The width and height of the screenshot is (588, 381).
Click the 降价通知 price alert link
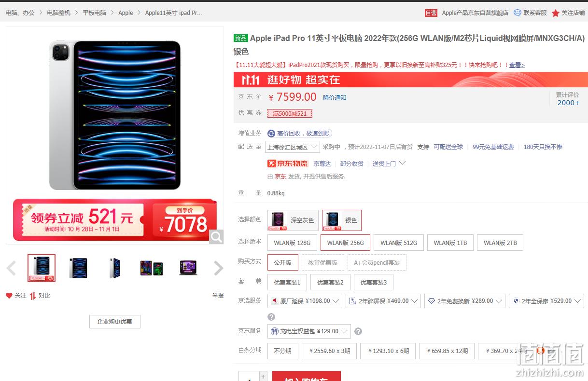point(335,97)
